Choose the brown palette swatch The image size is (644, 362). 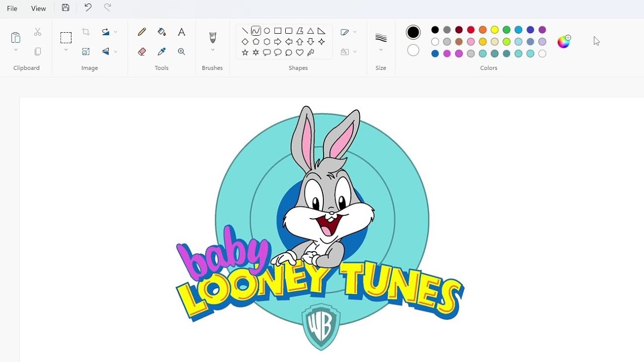click(459, 42)
